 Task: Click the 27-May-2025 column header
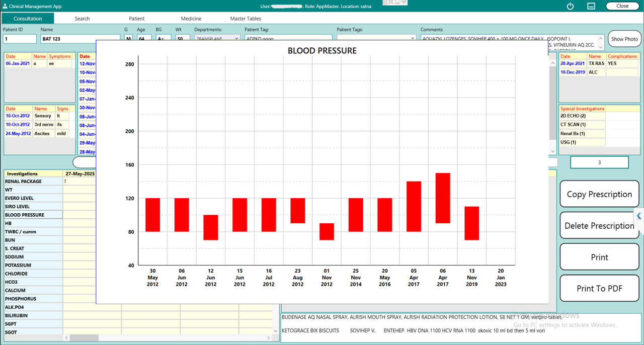click(x=79, y=174)
